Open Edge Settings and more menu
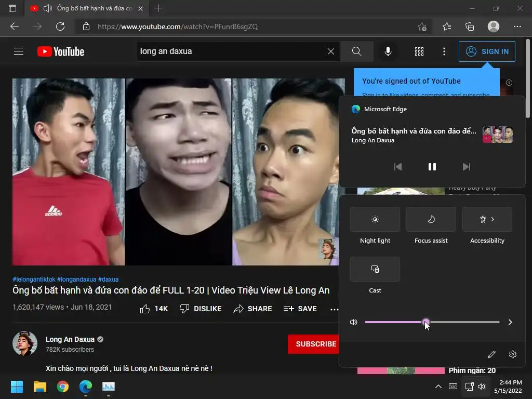The image size is (532, 399). click(517, 26)
